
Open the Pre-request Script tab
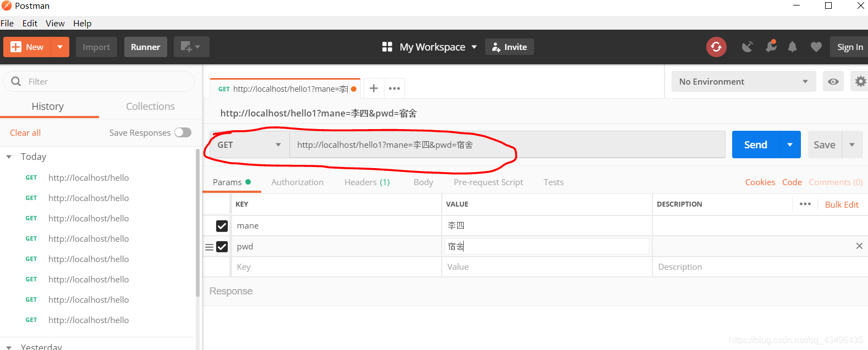[x=488, y=182]
